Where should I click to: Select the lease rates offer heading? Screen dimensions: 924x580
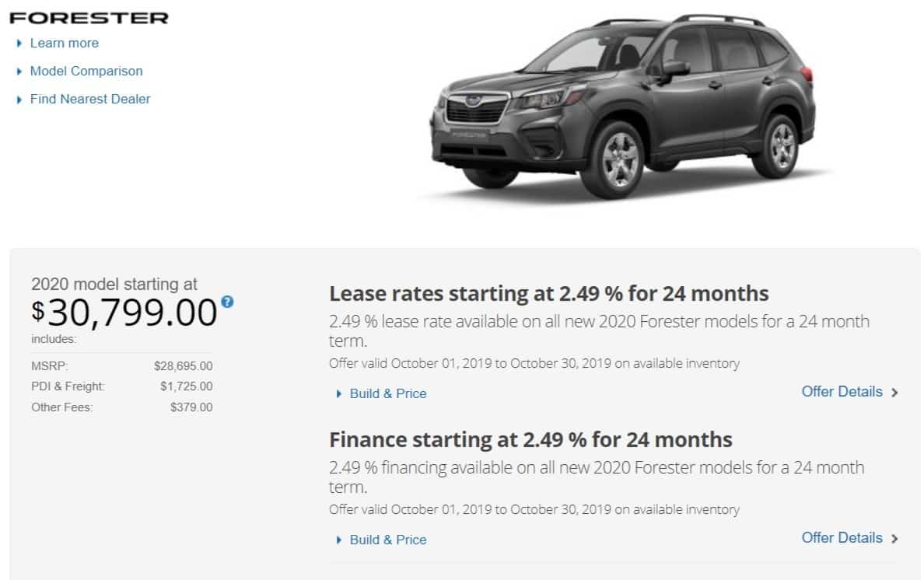pos(548,294)
